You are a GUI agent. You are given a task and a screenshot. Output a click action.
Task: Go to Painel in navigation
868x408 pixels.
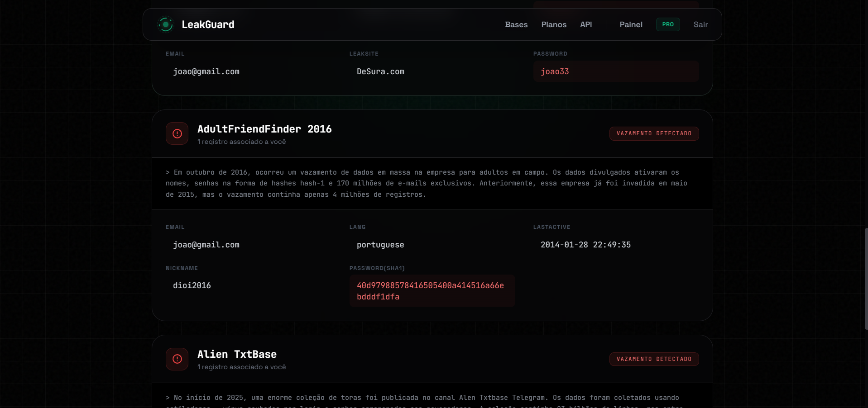[x=631, y=24]
